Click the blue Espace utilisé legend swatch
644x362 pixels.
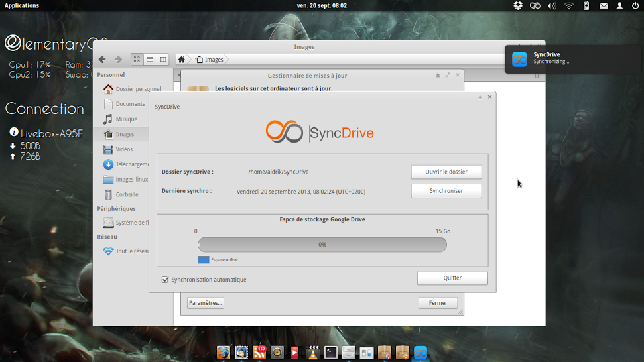click(204, 259)
